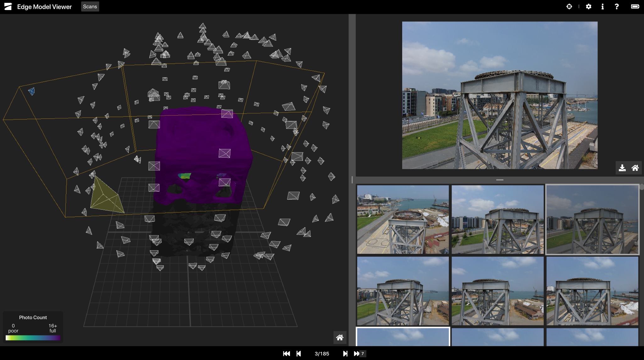Open second thumbnail in top row
This screenshot has height=360, width=644.
497,219
